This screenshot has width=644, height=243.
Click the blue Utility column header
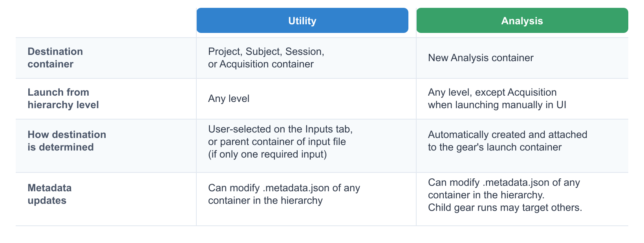point(302,21)
